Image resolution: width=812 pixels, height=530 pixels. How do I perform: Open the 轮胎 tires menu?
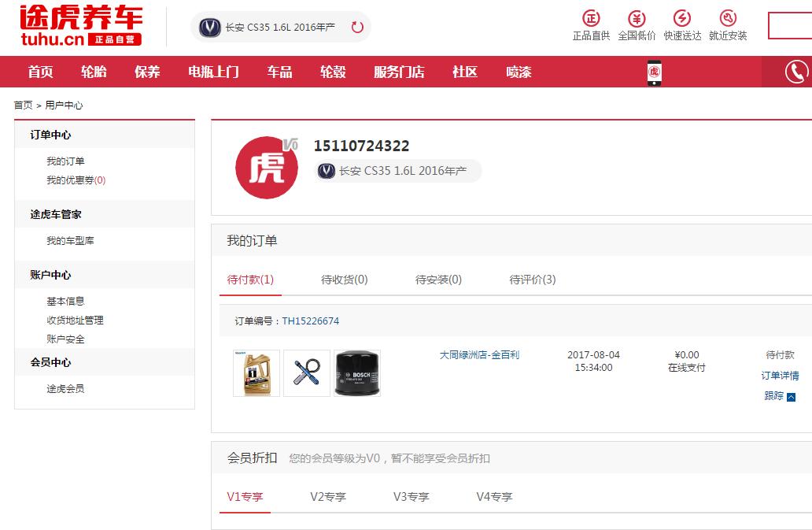pos(94,72)
